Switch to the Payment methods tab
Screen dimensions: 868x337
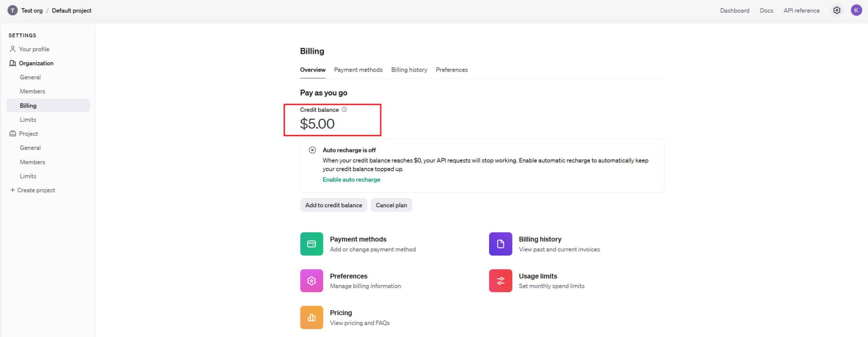click(358, 70)
